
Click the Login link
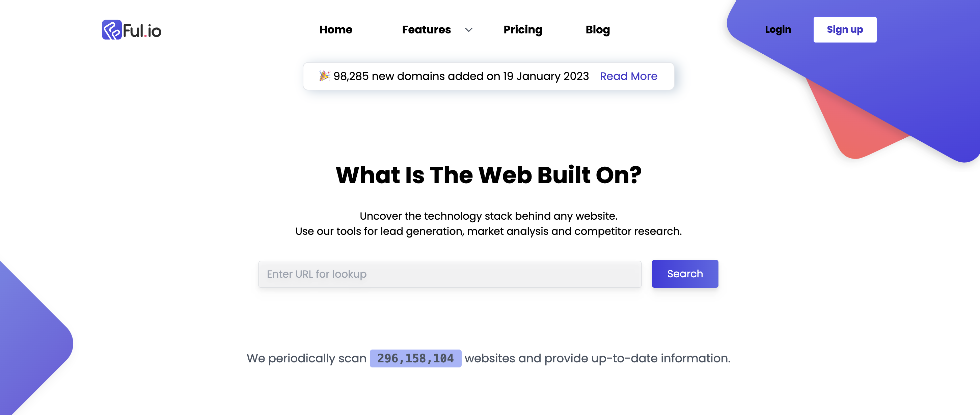coord(778,30)
